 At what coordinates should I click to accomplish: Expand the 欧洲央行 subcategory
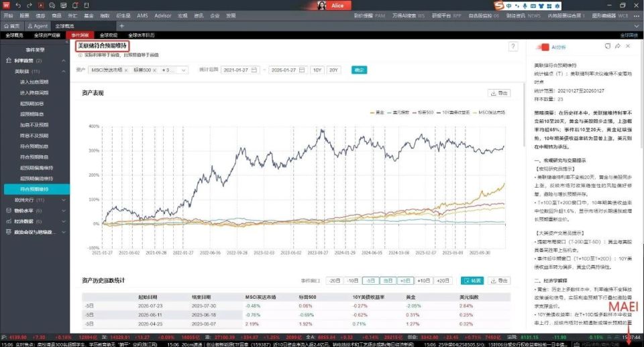(64, 200)
